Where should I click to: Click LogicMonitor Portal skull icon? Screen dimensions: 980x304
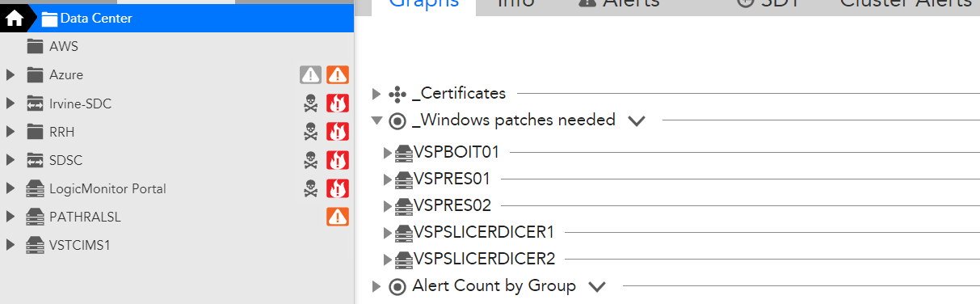click(x=310, y=188)
